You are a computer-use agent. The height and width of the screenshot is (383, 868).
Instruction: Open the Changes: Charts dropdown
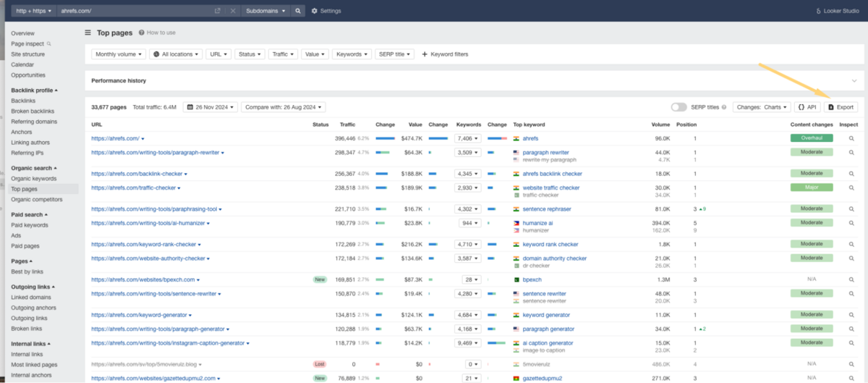(x=762, y=107)
